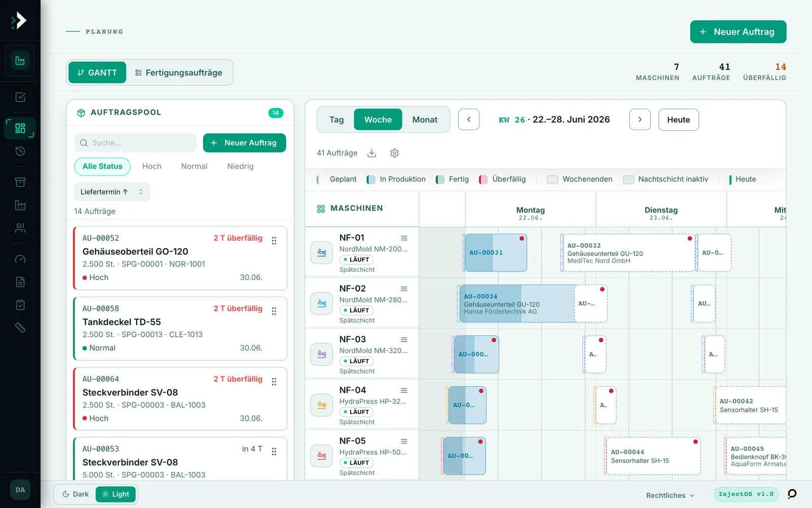Go to next week arrow
The image size is (812, 508).
[640, 120]
